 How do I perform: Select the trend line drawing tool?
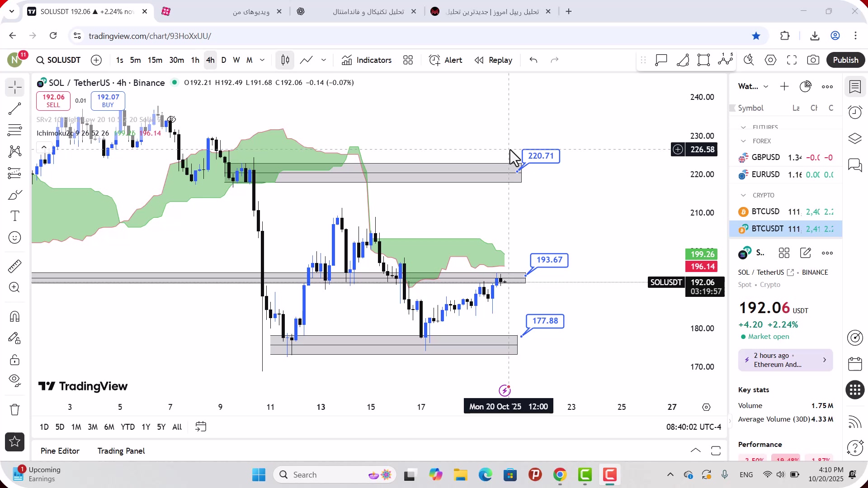[14, 109]
